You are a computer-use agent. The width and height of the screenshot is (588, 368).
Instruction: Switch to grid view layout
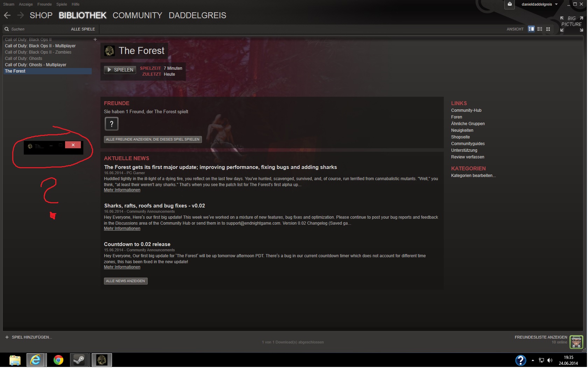coord(548,29)
